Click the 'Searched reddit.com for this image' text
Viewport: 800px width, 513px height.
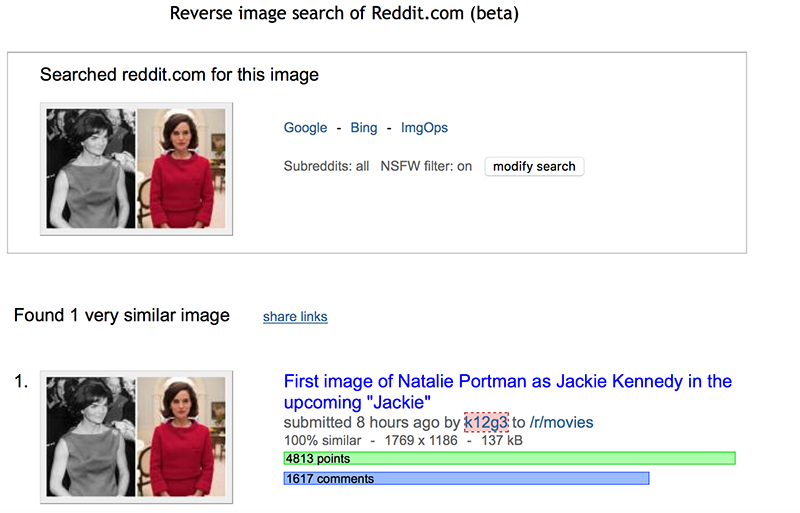point(179,75)
